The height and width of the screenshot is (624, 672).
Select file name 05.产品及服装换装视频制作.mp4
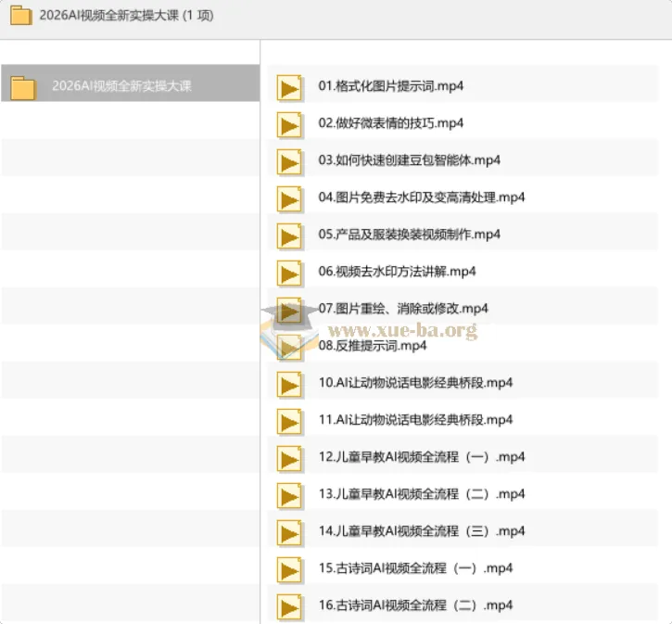point(410,234)
